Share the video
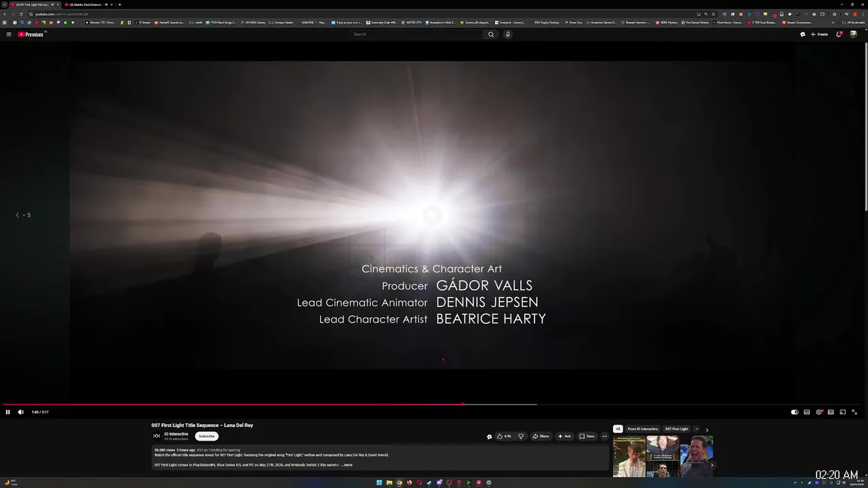This screenshot has width=868, height=488. (540, 436)
